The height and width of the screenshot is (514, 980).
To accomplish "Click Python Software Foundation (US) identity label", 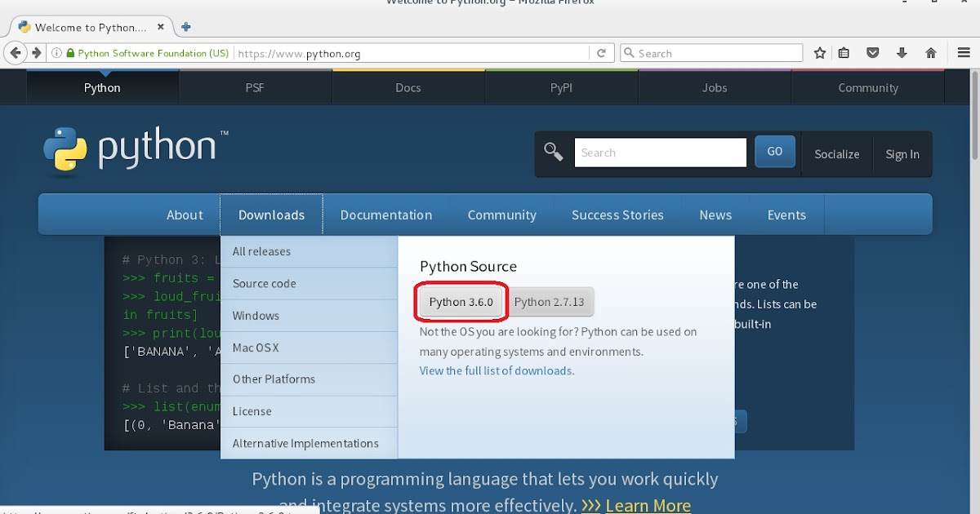I will [x=154, y=53].
